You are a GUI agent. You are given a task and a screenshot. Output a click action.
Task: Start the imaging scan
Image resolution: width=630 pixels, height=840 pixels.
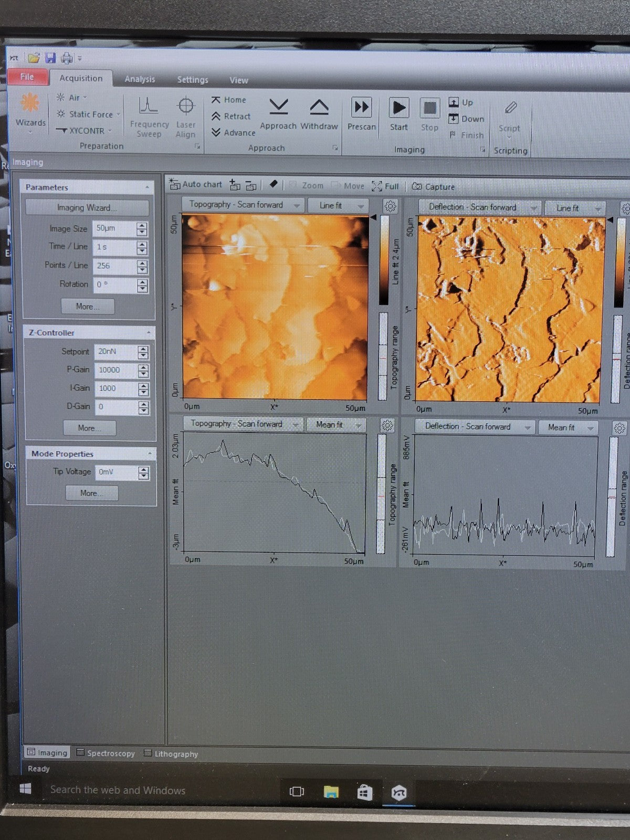coord(399,108)
